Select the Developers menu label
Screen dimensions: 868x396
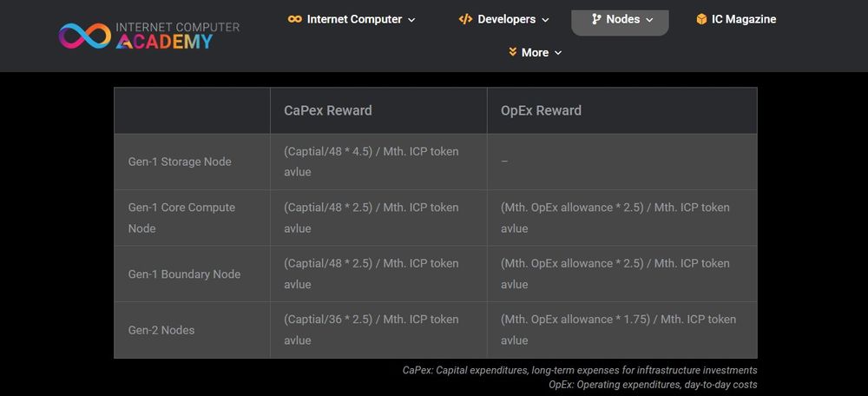click(x=506, y=19)
